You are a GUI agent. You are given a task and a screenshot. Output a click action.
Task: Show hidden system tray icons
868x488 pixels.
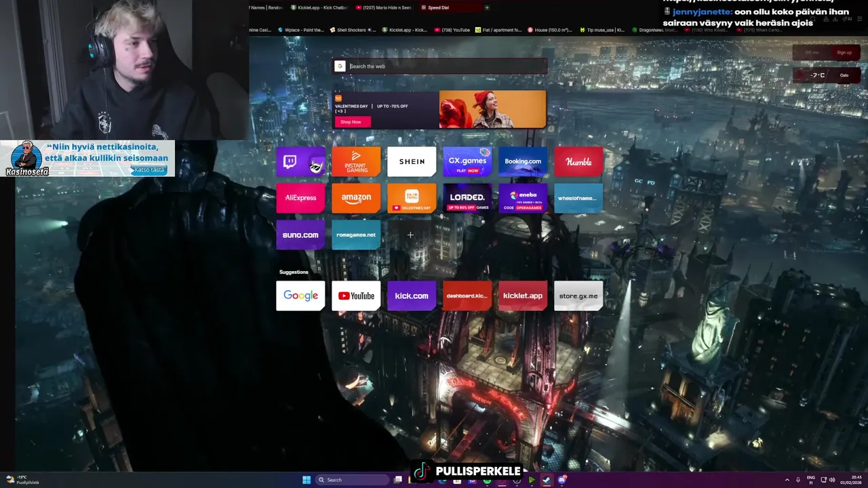(x=787, y=480)
